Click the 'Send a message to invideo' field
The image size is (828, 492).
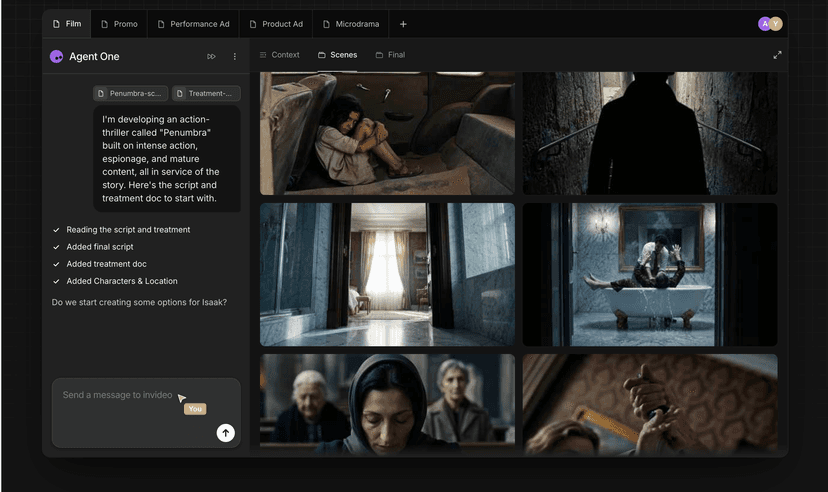coord(146,413)
